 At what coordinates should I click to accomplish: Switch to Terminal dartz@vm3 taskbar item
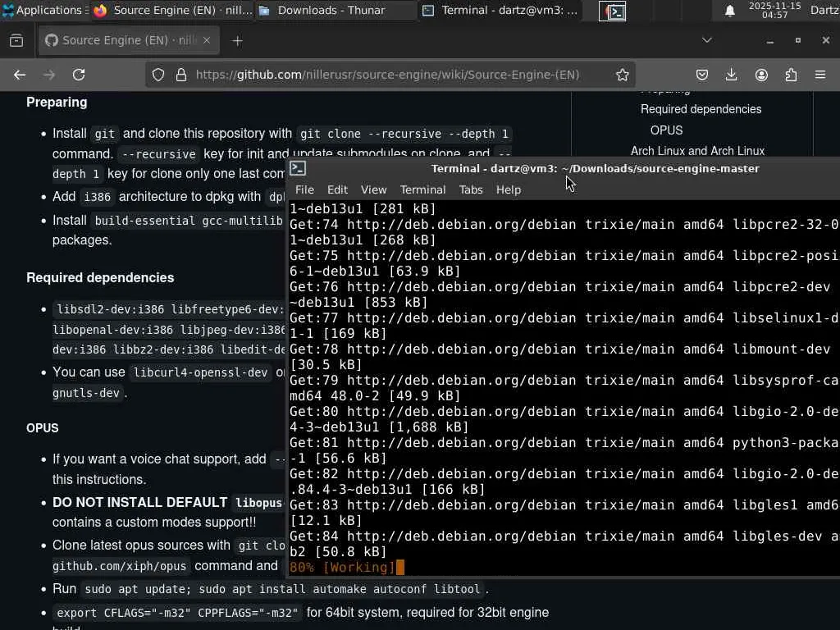(500, 10)
